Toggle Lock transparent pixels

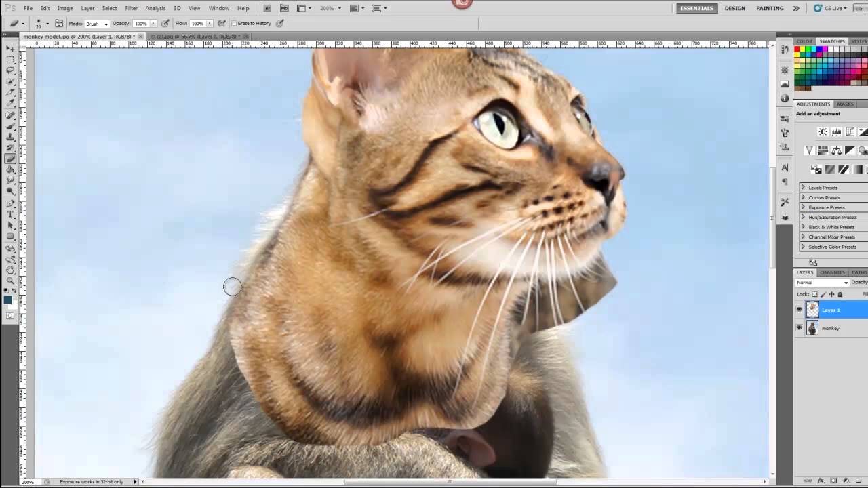(815, 294)
